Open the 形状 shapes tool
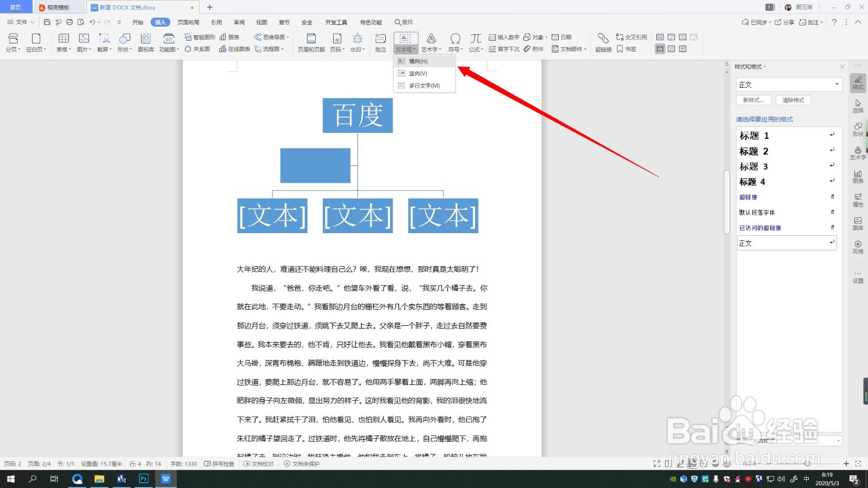This screenshot has height=488, width=868. coord(125,42)
